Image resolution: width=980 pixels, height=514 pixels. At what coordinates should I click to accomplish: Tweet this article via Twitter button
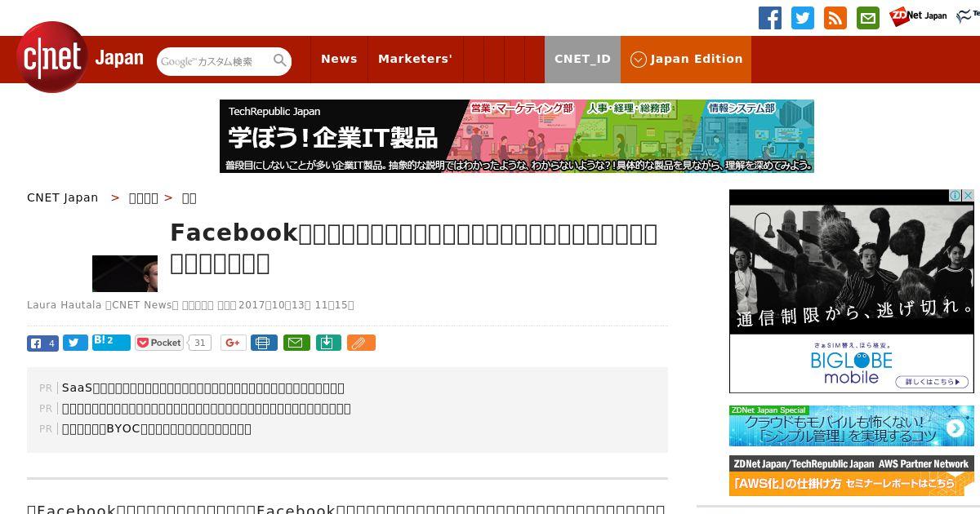pyautogui.click(x=75, y=343)
